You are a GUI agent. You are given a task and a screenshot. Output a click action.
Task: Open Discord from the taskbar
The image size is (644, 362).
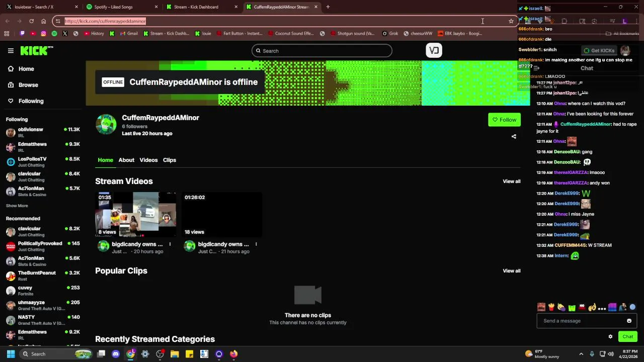pyautogui.click(x=116, y=354)
